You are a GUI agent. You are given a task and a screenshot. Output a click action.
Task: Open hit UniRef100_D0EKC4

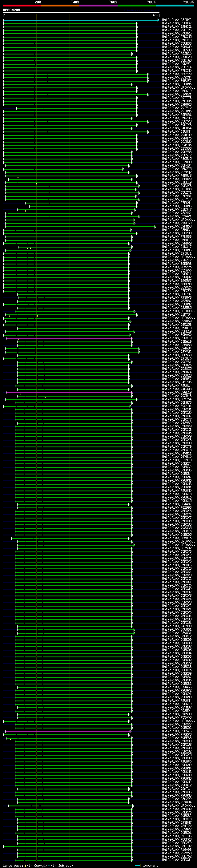[x=177, y=464]
